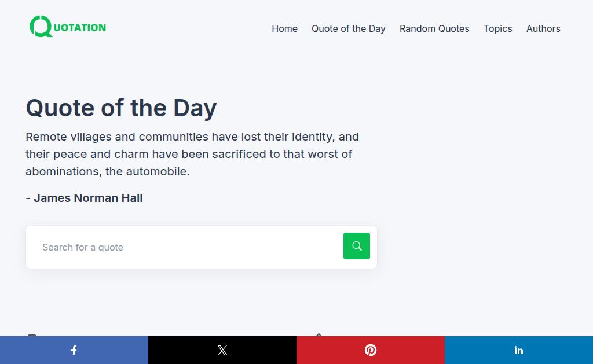Image resolution: width=593 pixels, height=364 pixels.
Task: Share the page on Facebook
Action: tap(74, 350)
